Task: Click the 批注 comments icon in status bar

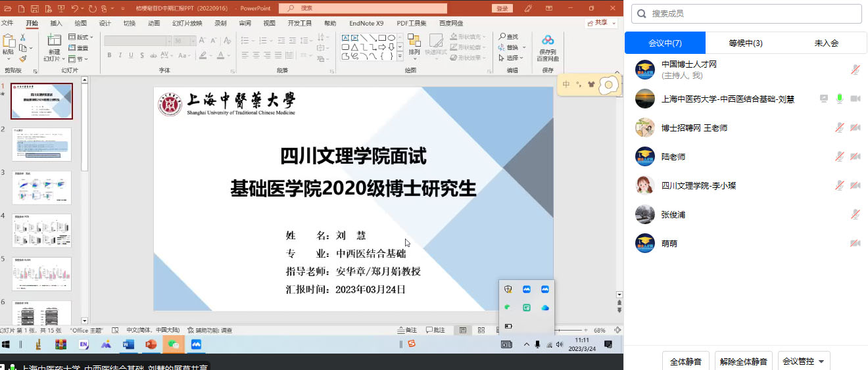Action: (435, 330)
